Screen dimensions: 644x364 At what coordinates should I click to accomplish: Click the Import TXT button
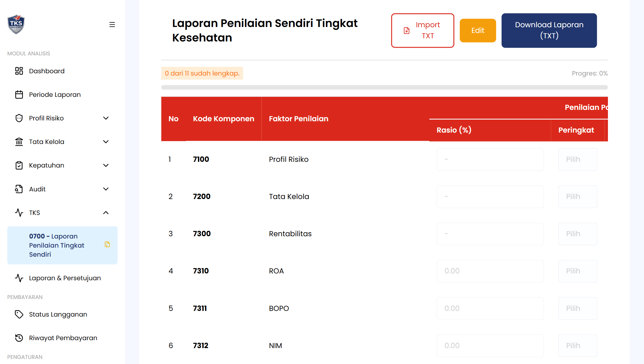(423, 30)
